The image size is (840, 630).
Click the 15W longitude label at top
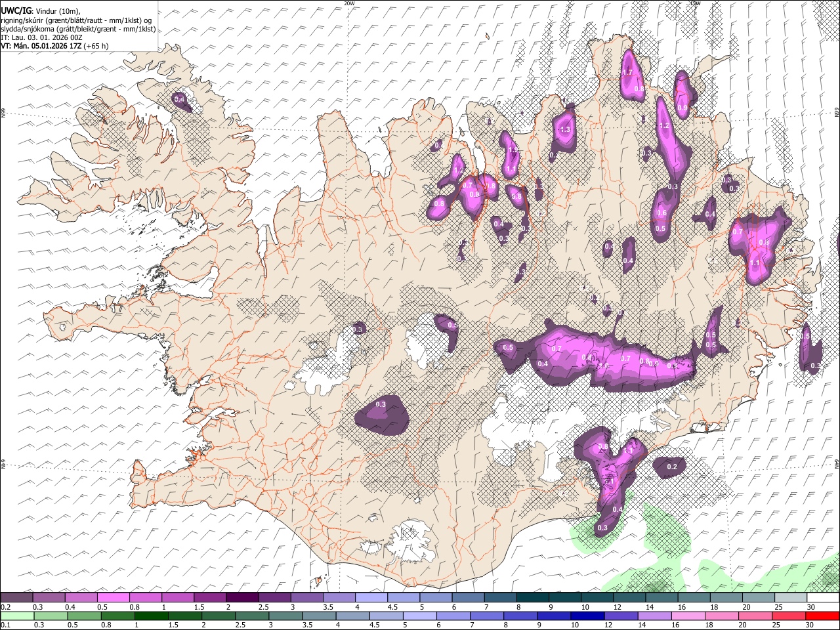pos(695,3)
